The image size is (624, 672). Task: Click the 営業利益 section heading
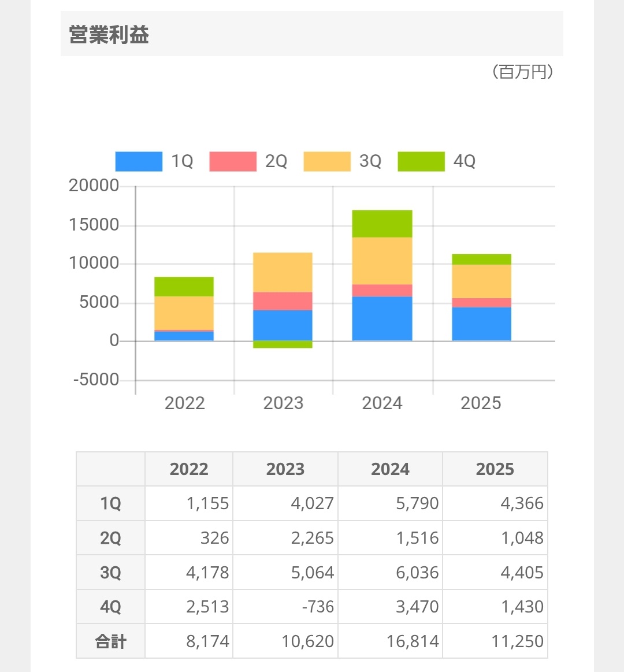pos(109,34)
